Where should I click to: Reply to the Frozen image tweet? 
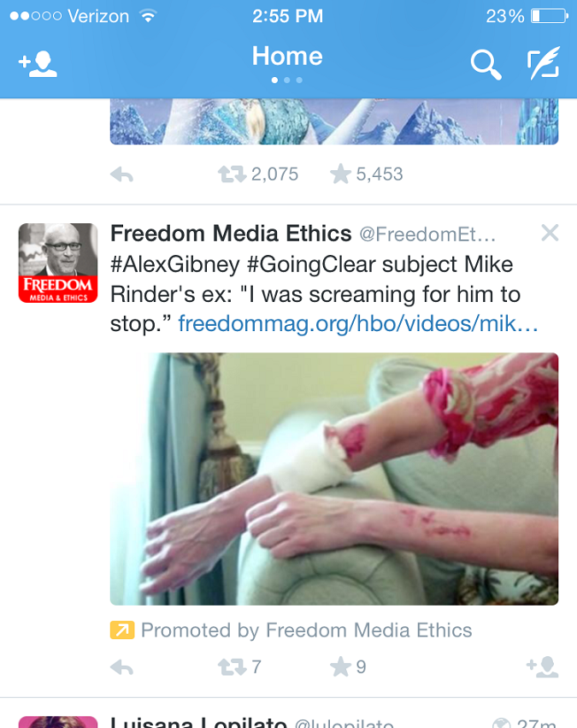tap(122, 175)
